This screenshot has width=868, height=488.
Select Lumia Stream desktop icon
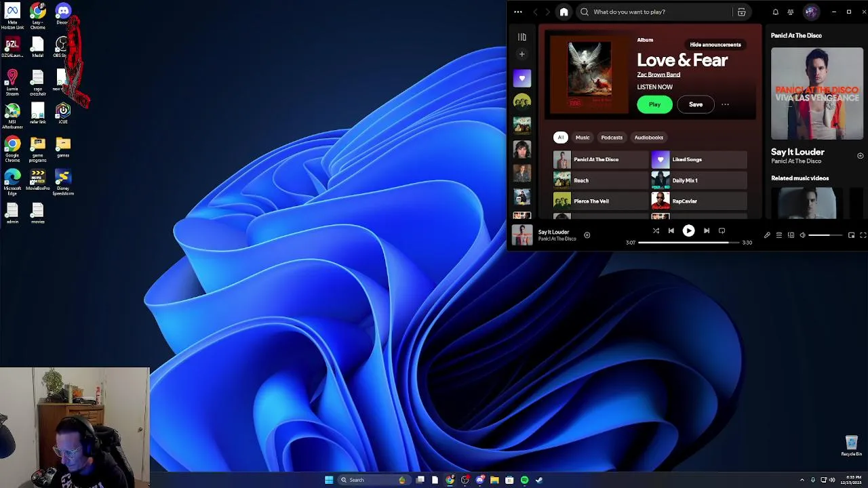12,82
